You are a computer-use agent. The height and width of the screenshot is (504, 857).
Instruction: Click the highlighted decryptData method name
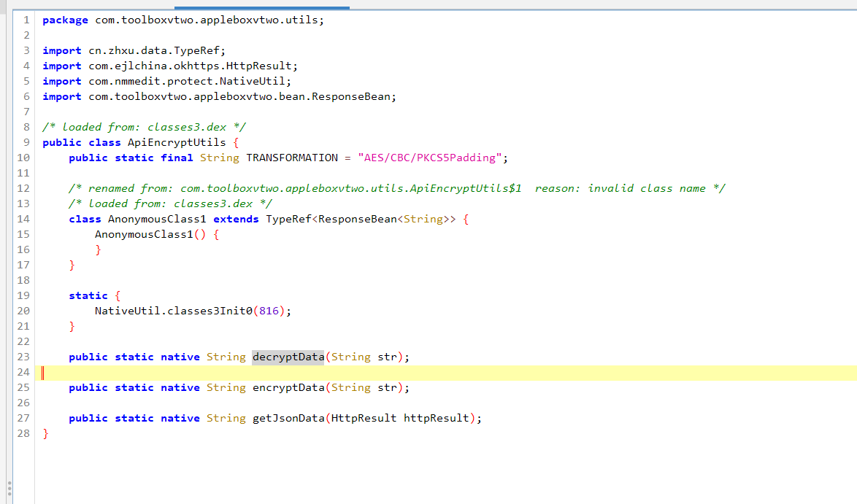pos(288,357)
